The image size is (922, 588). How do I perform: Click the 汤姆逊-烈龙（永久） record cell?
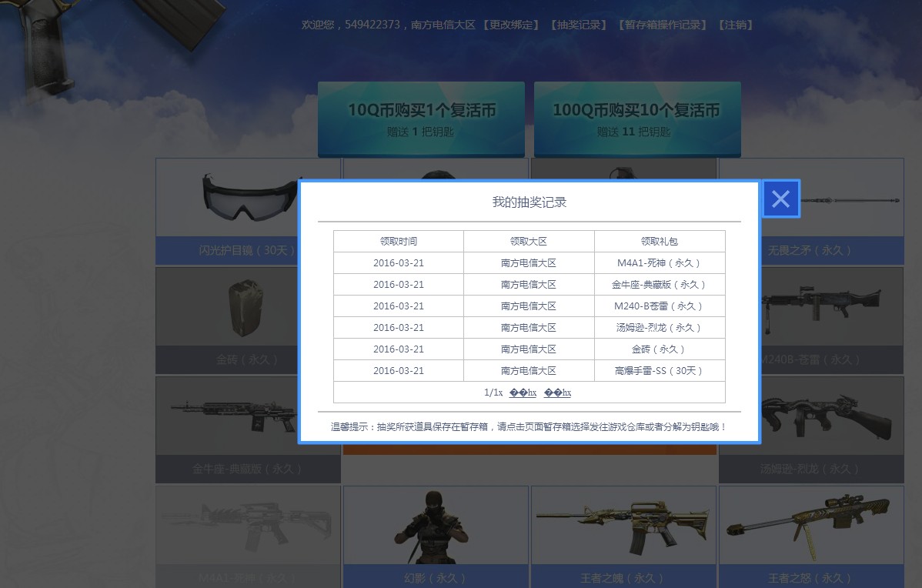[659, 328]
